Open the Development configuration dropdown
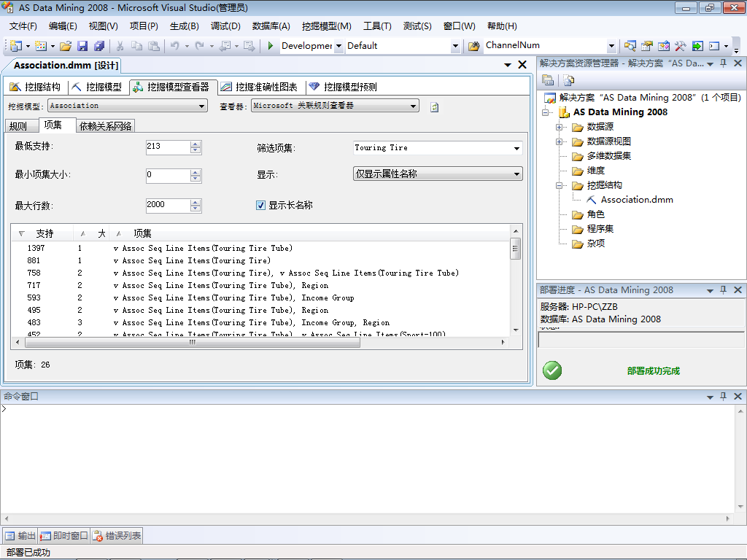 tap(338, 46)
